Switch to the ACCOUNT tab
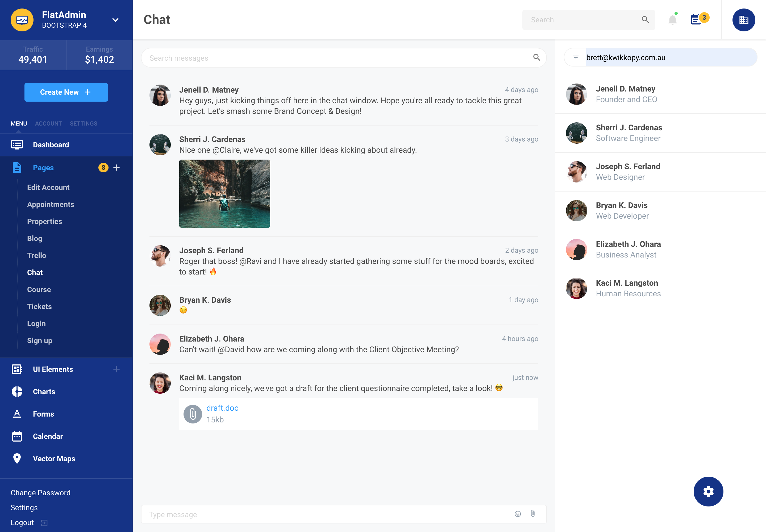 tap(48, 124)
